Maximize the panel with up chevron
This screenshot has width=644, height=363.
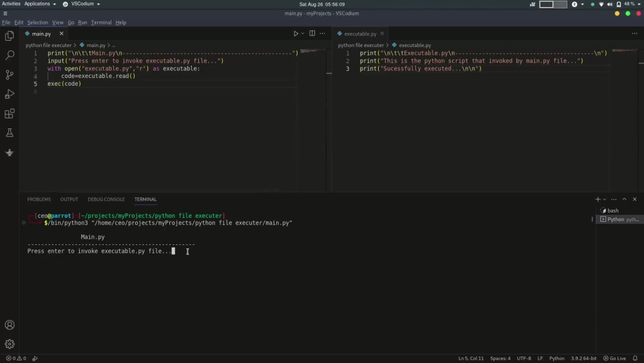pos(624,199)
